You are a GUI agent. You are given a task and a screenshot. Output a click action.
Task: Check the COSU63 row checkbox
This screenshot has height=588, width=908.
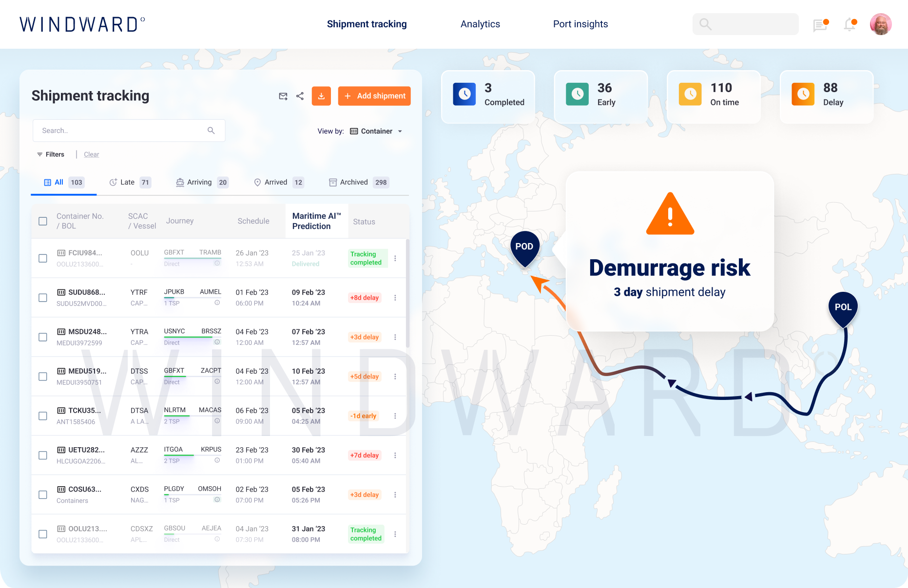click(x=43, y=495)
